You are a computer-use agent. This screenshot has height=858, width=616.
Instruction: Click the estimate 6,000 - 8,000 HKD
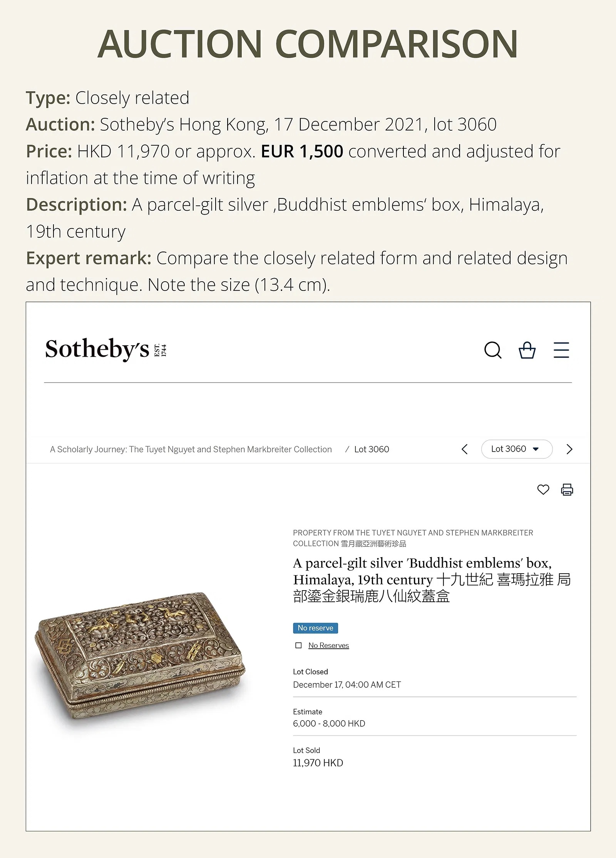coord(329,724)
